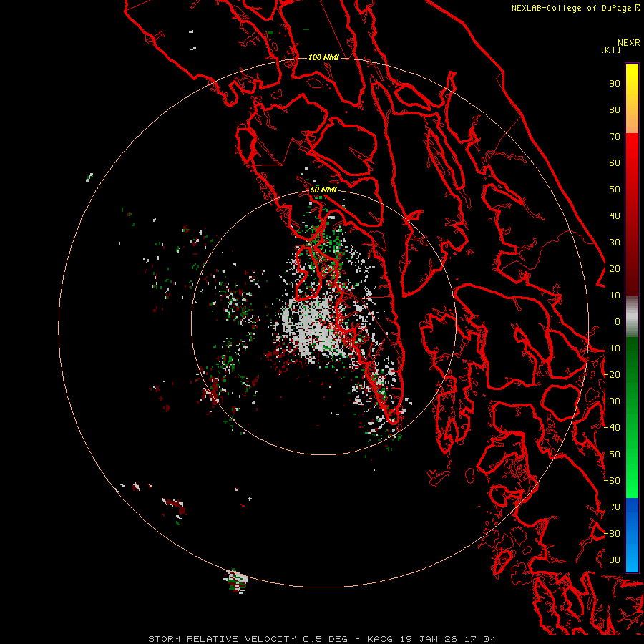Click the 100 NMI range ring label

coord(323,57)
